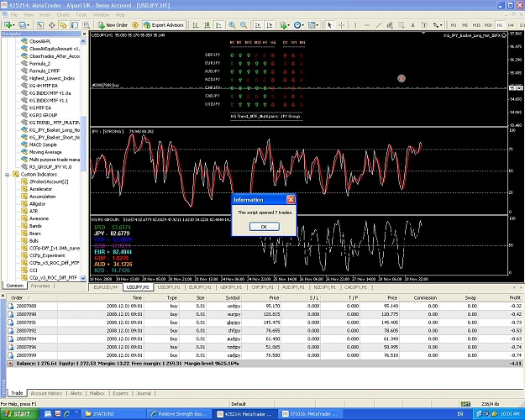Open the Journal terminal tab
The height and width of the screenshot is (420, 525).
click(x=144, y=393)
